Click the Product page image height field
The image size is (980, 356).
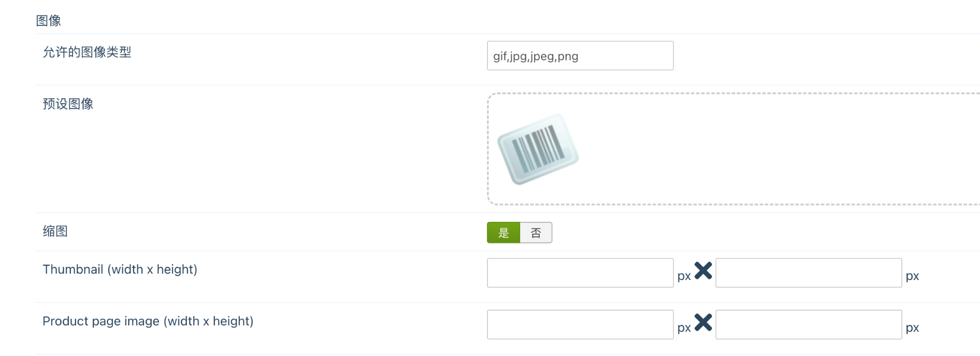pyautogui.click(x=808, y=324)
